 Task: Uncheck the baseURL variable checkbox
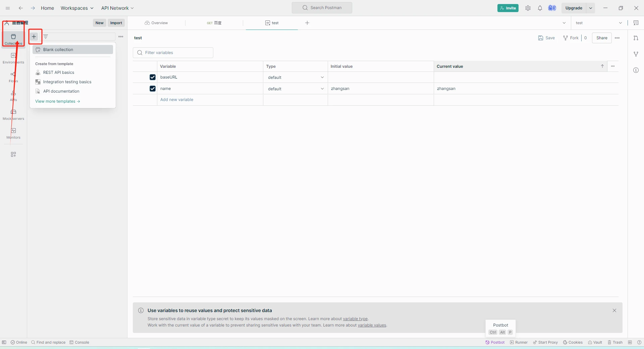[153, 77]
